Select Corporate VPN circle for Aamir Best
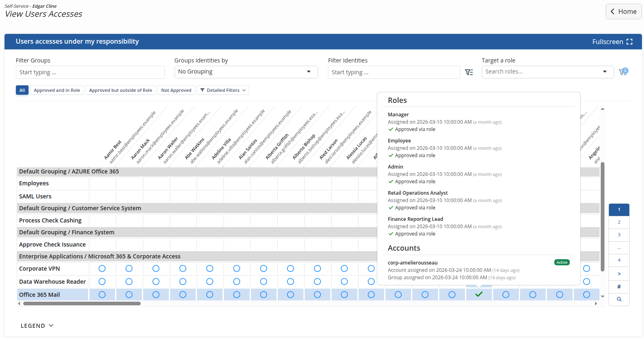Screen dimensions: 644x338 102,268
